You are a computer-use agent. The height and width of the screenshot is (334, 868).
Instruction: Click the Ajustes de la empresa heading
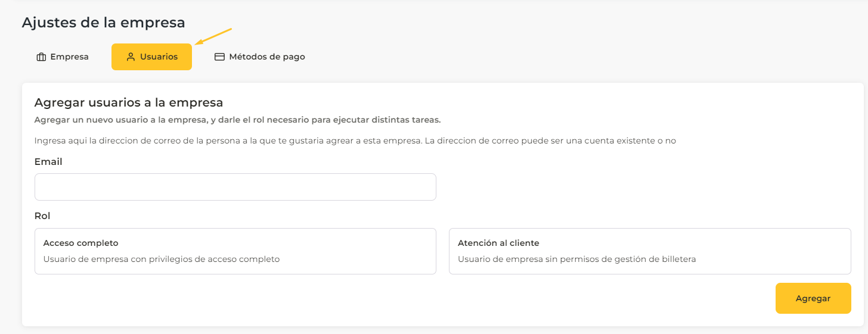coord(103,23)
